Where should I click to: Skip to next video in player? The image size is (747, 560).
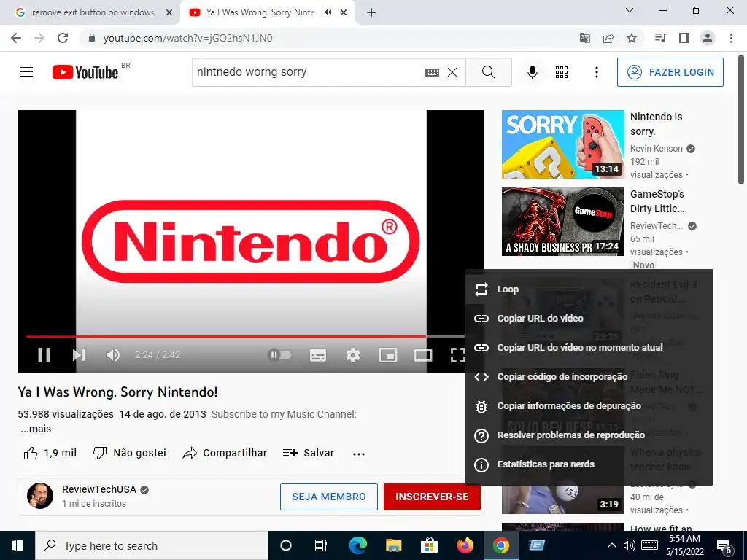pyautogui.click(x=79, y=355)
